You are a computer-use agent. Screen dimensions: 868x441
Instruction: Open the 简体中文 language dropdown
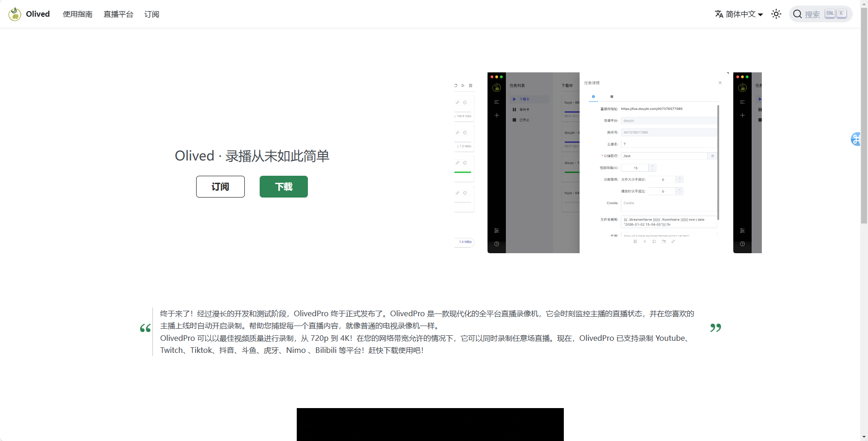point(739,14)
